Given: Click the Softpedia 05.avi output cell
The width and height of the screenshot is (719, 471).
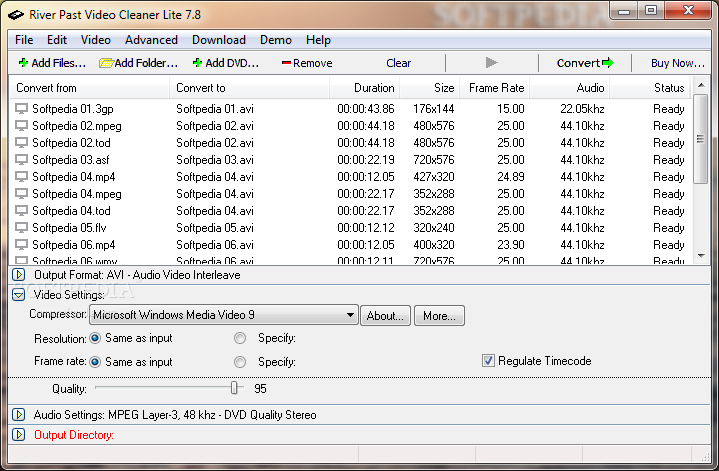Looking at the screenshot, I should coord(215,227).
